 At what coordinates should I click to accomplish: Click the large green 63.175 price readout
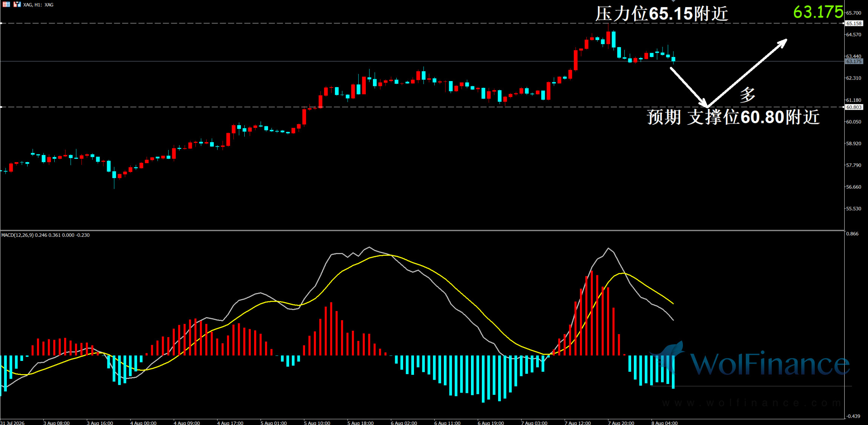(x=818, y=12)
